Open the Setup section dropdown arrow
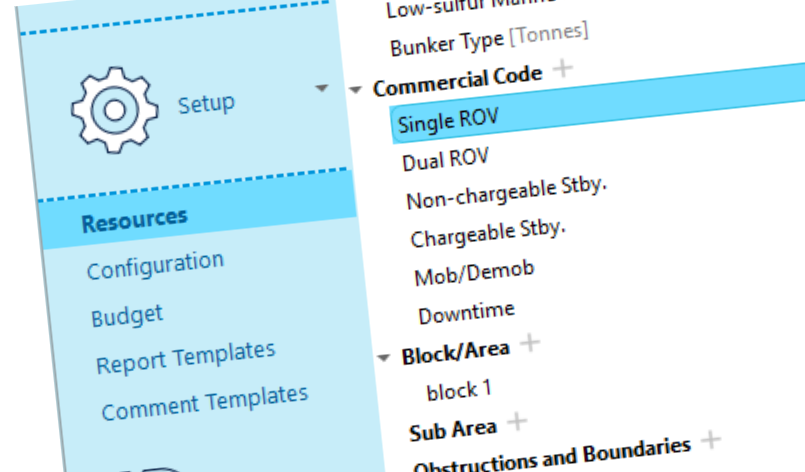This screenshot has width=805, height=472. (321, 88)
